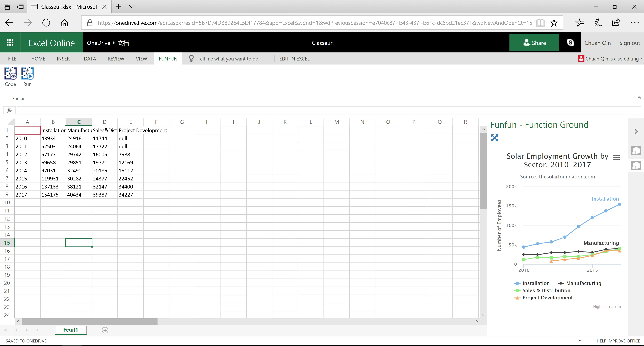Expand the Funfun pane to fullscreen
This screenshot has width=644, height=346.
point(494,138)
